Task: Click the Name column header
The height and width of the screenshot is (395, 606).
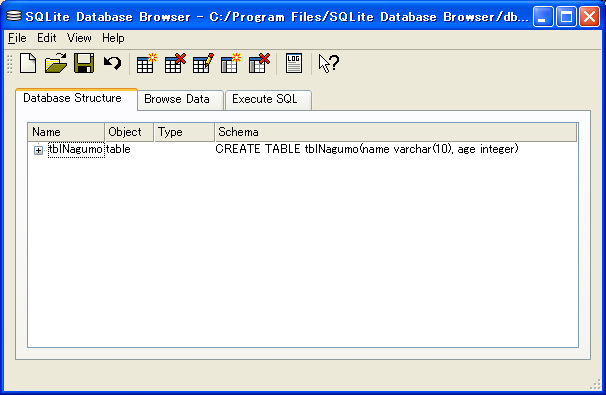Action: coord(66,132)
